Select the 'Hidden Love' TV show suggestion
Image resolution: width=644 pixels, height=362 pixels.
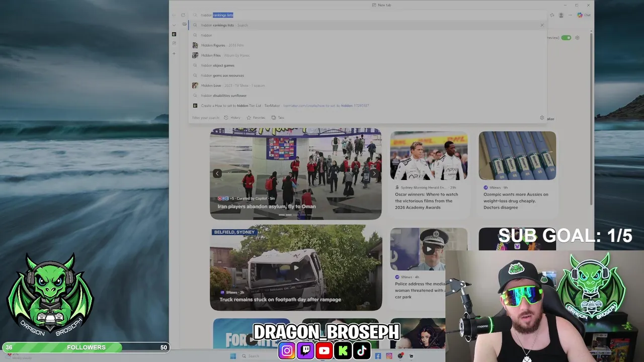(x=367, y=85)
